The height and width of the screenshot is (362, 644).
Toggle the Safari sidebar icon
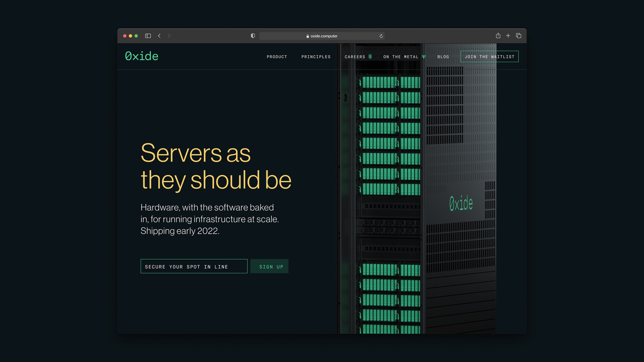pyautogui.click(x=148, y=36)
